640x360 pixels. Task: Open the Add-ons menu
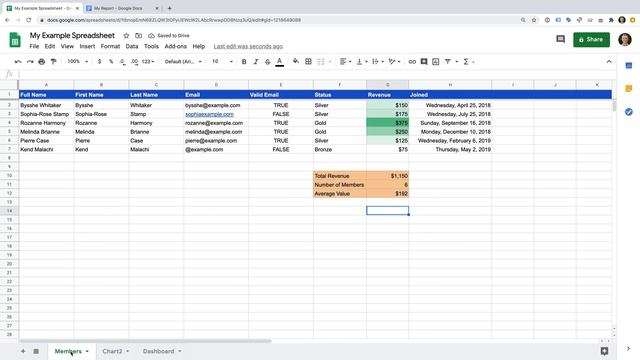[176, 47]
